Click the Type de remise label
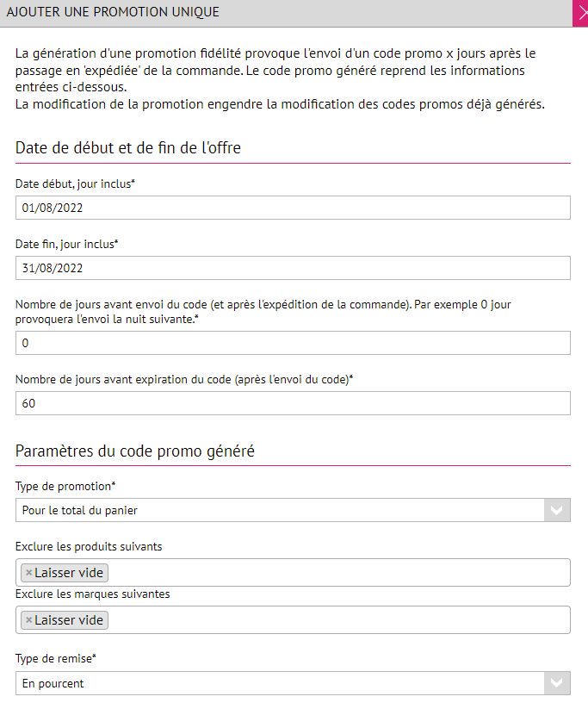The image size is (588, 709). (56, 659)
